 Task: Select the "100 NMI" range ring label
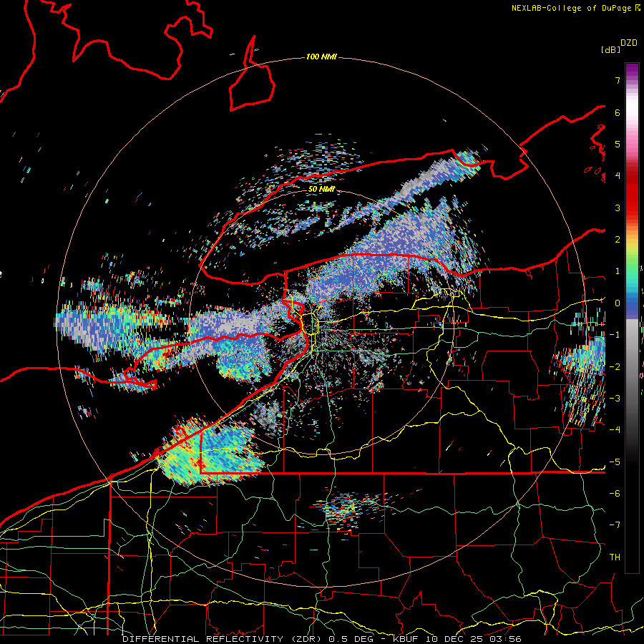point(321,57)
